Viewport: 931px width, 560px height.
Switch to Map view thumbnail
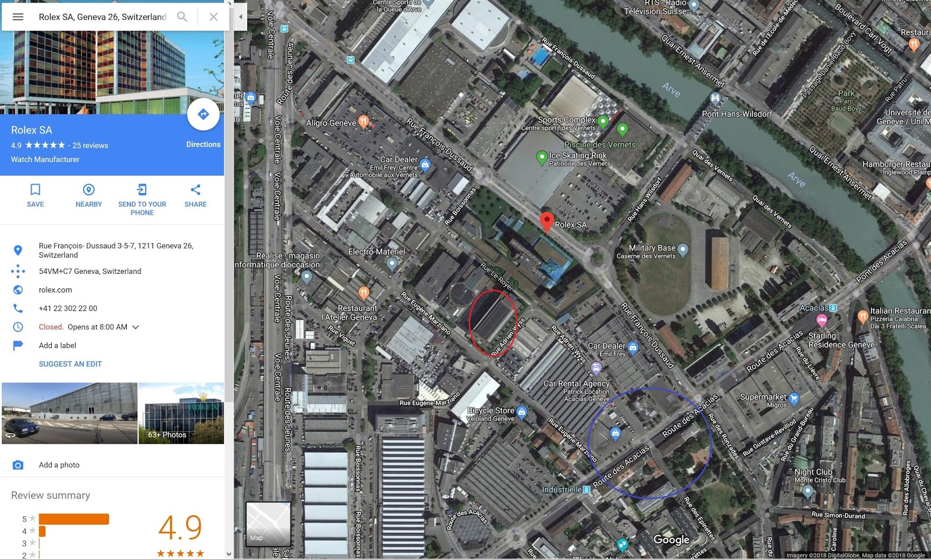[268, 524]
